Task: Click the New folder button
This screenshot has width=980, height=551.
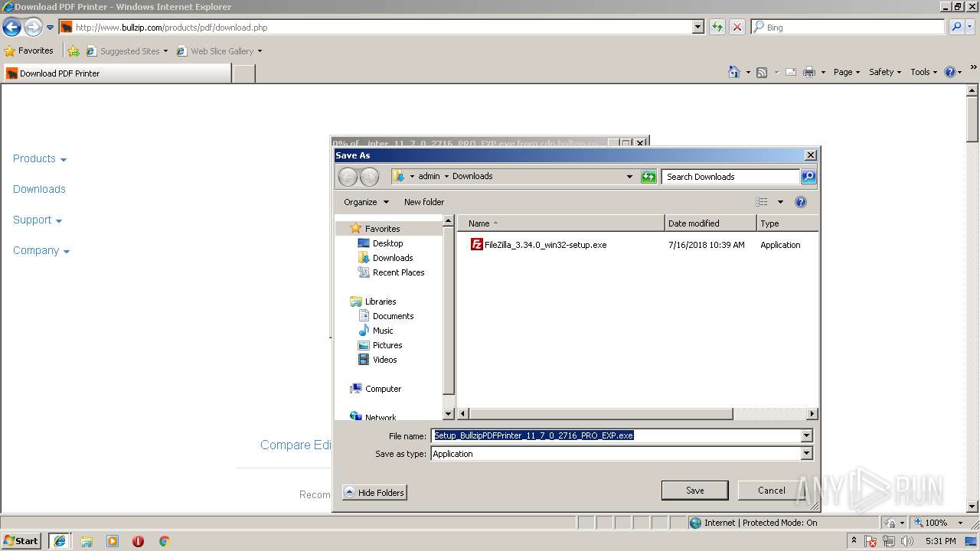Action: pyautogui.click(x=424, y=202)
